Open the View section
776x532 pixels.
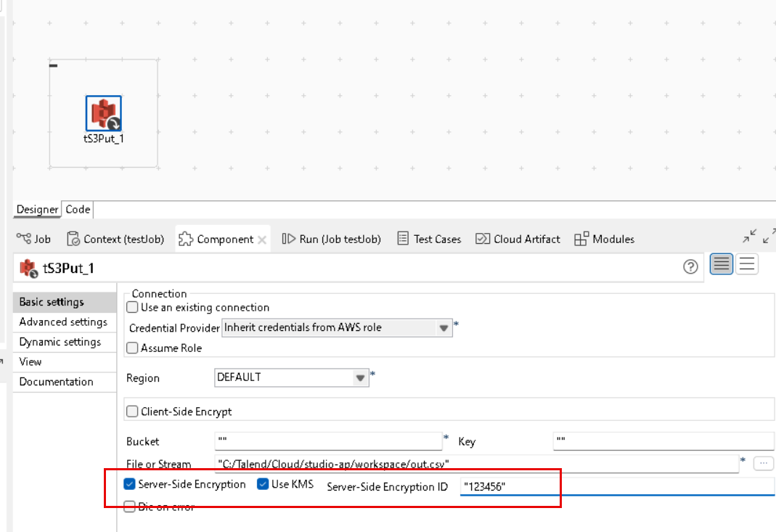click(x=65, y=361)
